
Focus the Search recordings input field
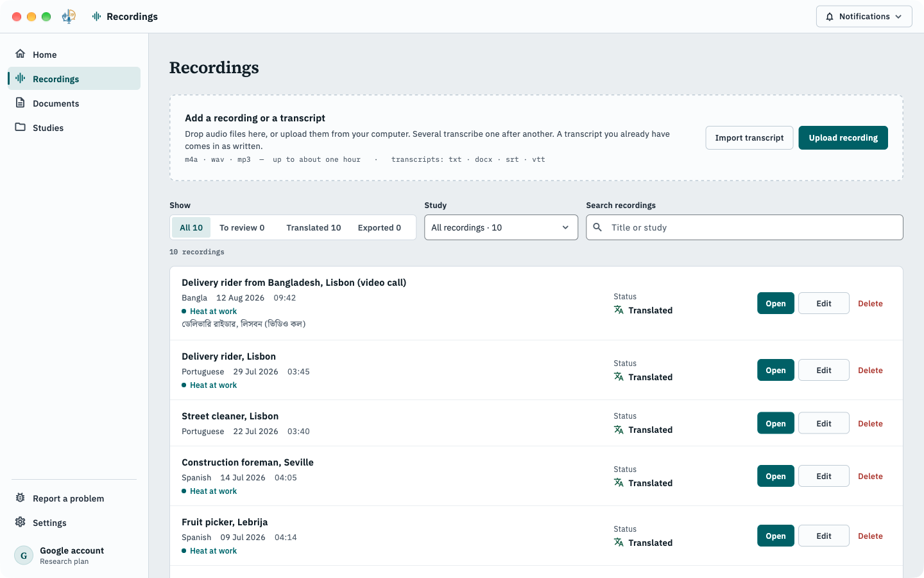(744, 227)
